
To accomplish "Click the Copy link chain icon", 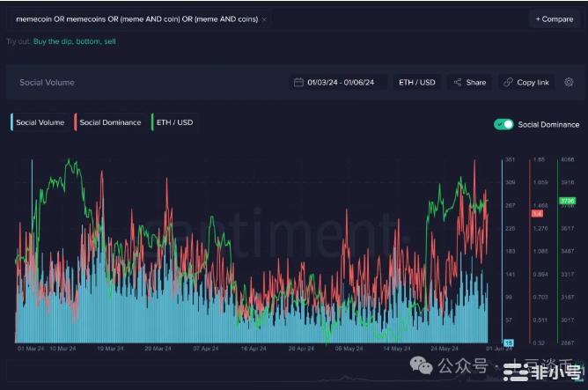I will [x=508, y=82].
